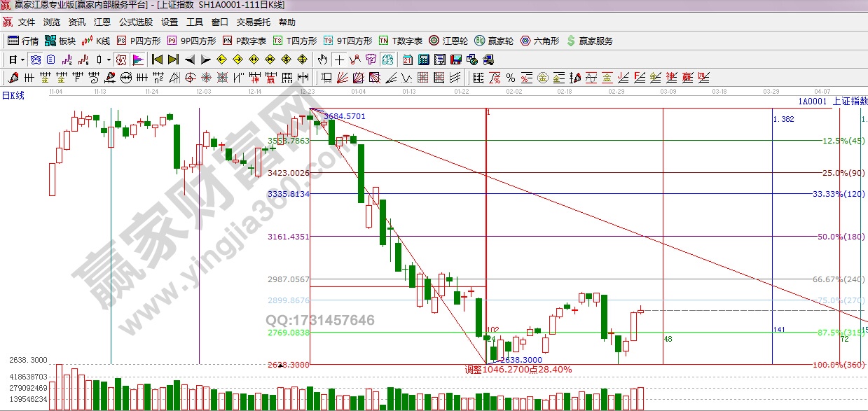Open the 江恩轮 Gann wheel tool
Viewport: 868px width, 411px height.
click(448, 41)
